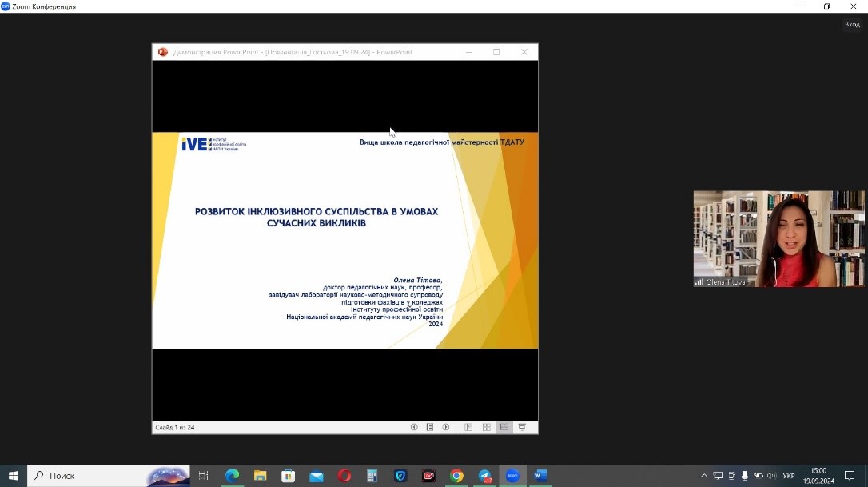868x487 pixels.
Task: Click the Zoom logo in title bar
Action: point(6,6)
